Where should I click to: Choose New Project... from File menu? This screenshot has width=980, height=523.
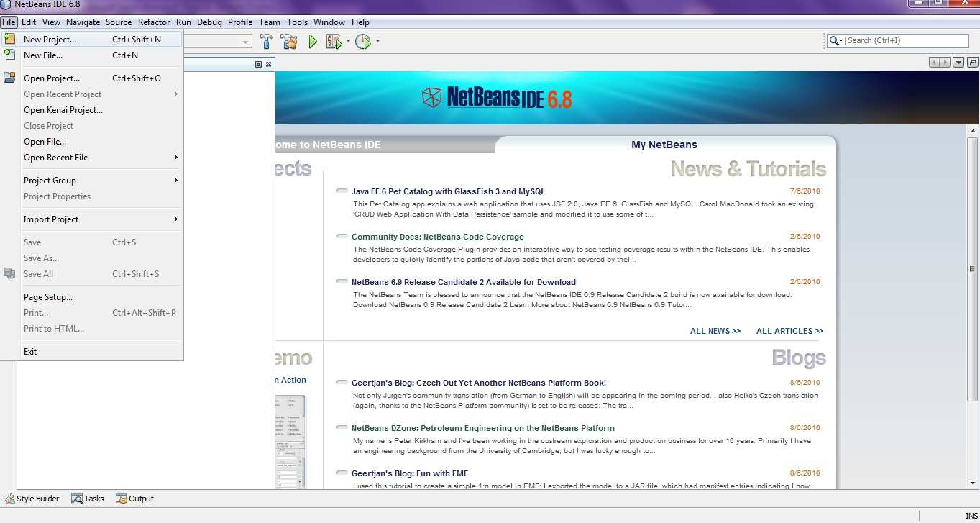coord(92,40)
